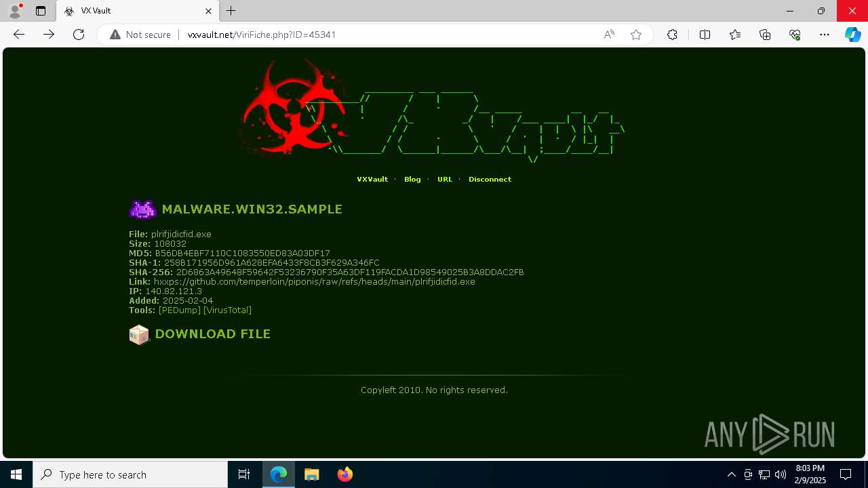Click the network status tray icon
The width and height of the screenshot is (868, 488).
(764, 474)
